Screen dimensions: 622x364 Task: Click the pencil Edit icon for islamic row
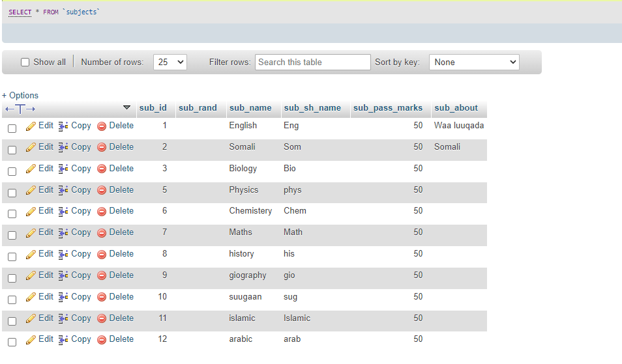[x=31, y=319]
